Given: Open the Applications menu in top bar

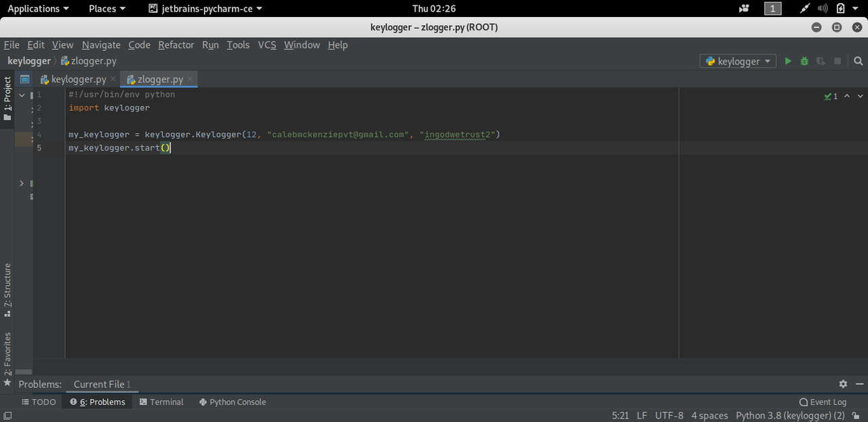Looking at the screenshot, I should 38,9.
